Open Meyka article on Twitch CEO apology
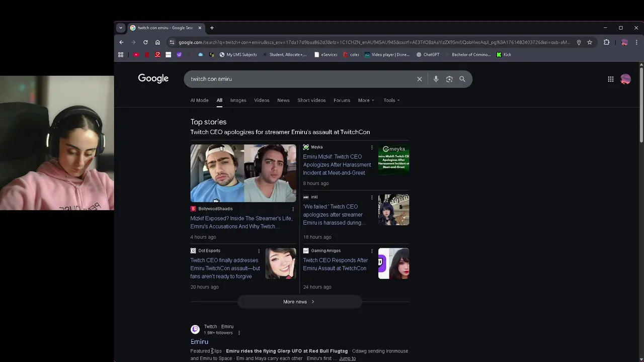644x362 pixels. [337, 165]
